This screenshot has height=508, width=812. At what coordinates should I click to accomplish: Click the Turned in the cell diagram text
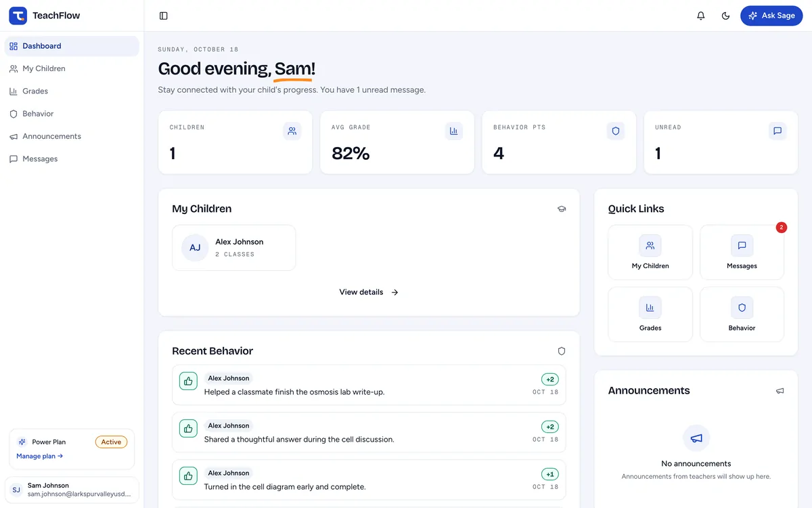point(285,487)
